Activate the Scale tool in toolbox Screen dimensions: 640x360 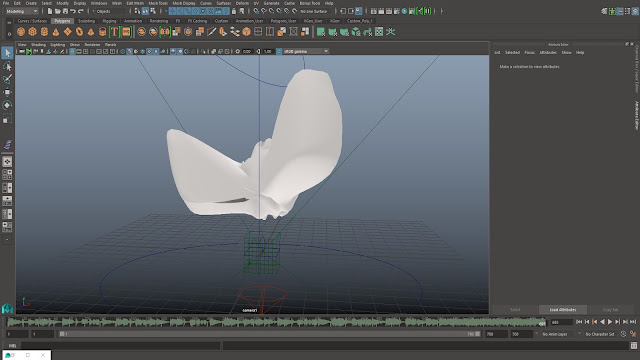point(7,119)
